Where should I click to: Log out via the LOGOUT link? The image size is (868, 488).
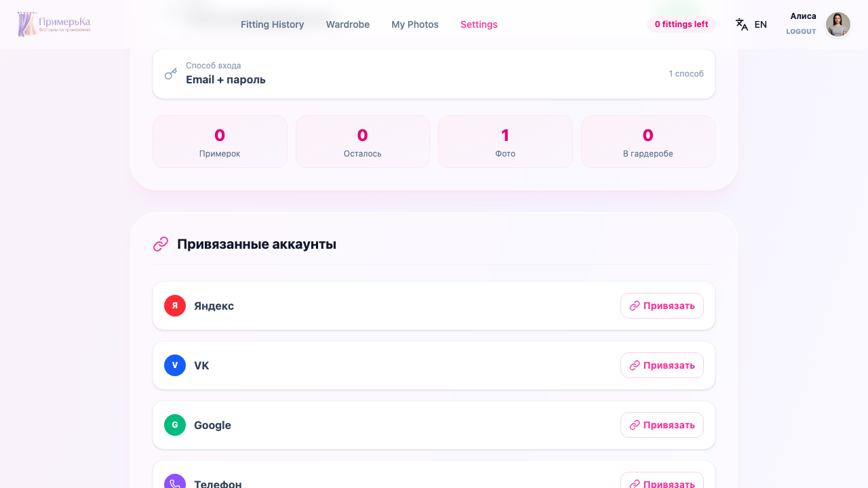coord(801,31)
